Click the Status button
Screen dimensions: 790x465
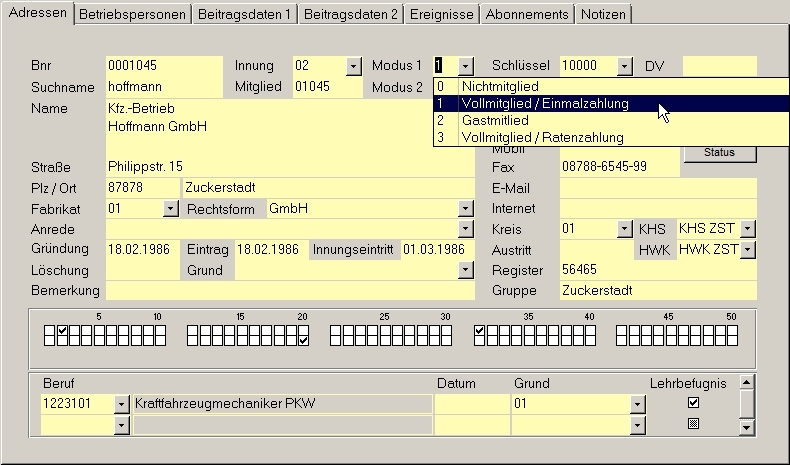[719, 152]
